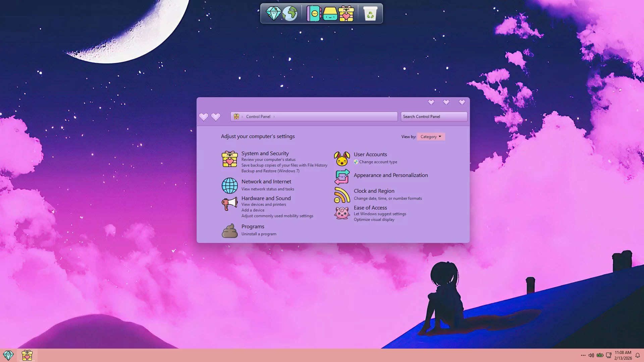Open the Appearance and Personalization arrows icon
The height and width of the screenshot is (362, 644).
pos(342,177)
